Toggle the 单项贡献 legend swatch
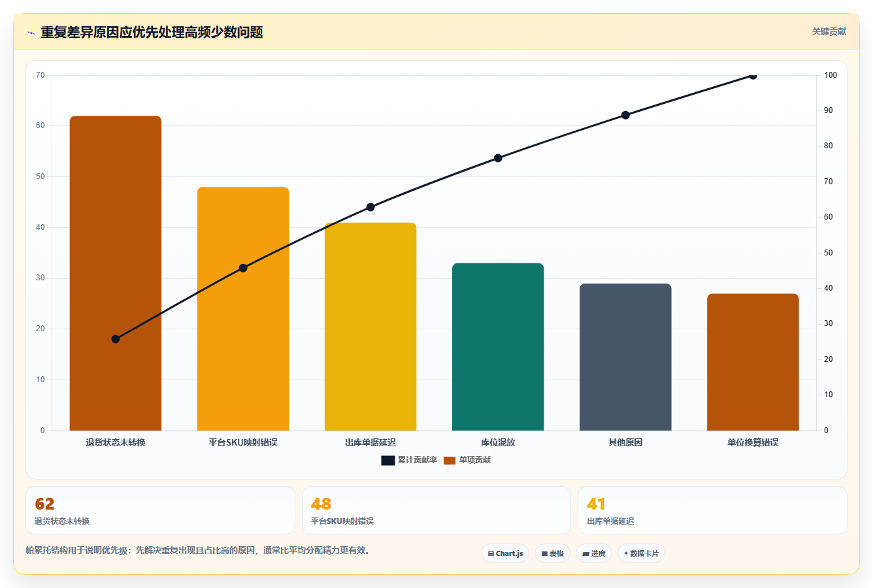Screen dimensions: 873x588 pyautogui.click(x=450, y=461)
